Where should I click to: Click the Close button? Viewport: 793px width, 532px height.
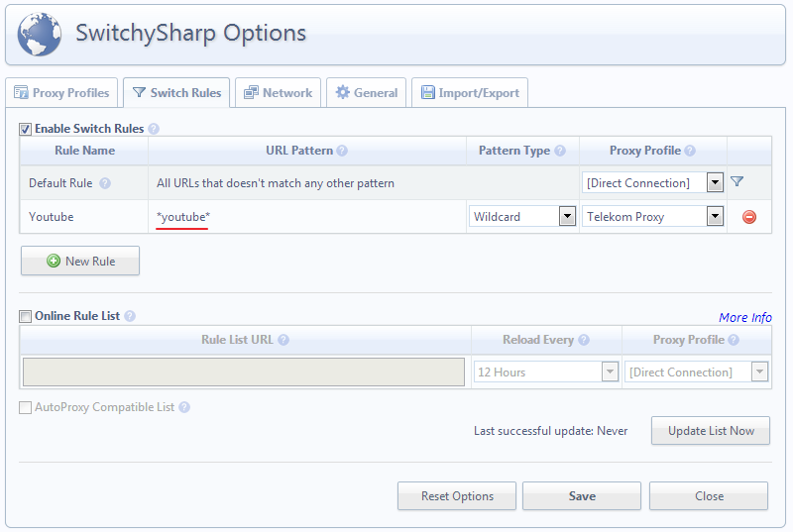pos(709,496)
